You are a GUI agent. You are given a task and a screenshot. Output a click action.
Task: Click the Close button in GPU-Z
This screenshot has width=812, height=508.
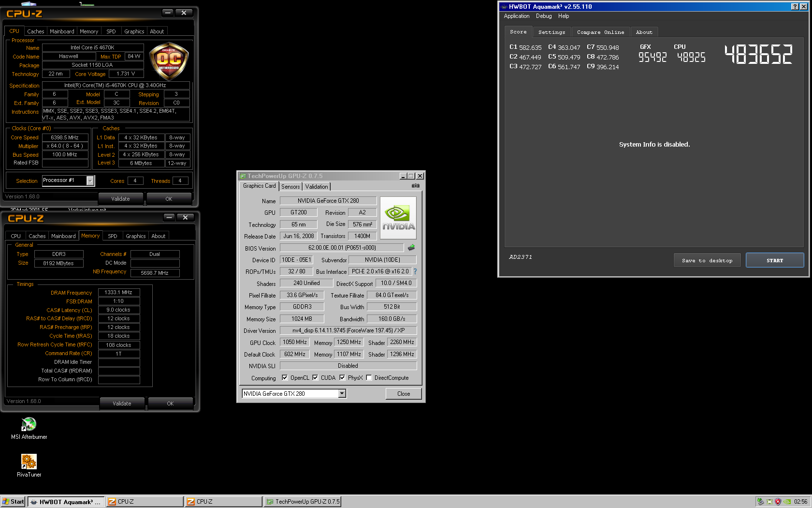[x=404, y=394]
